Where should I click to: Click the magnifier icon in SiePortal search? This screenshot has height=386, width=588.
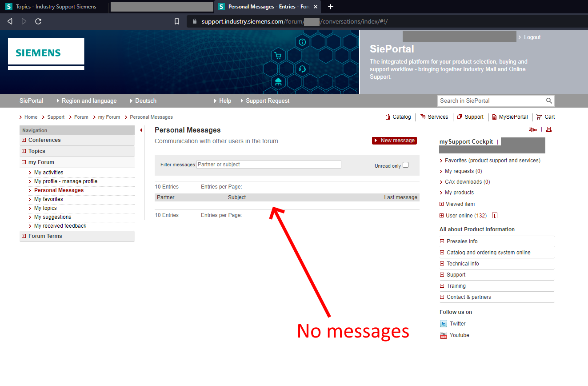tap(549, 101)
